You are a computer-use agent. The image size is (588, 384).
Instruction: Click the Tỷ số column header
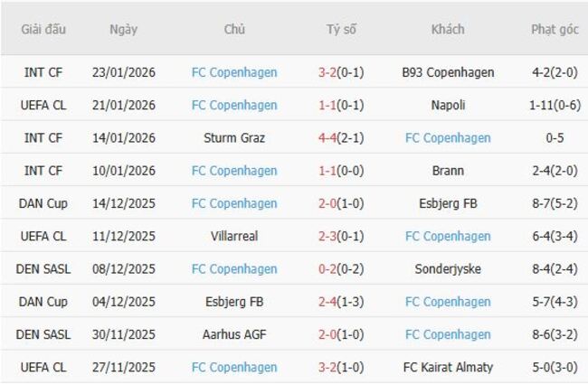pyautogui.click(x=341, y=29)
